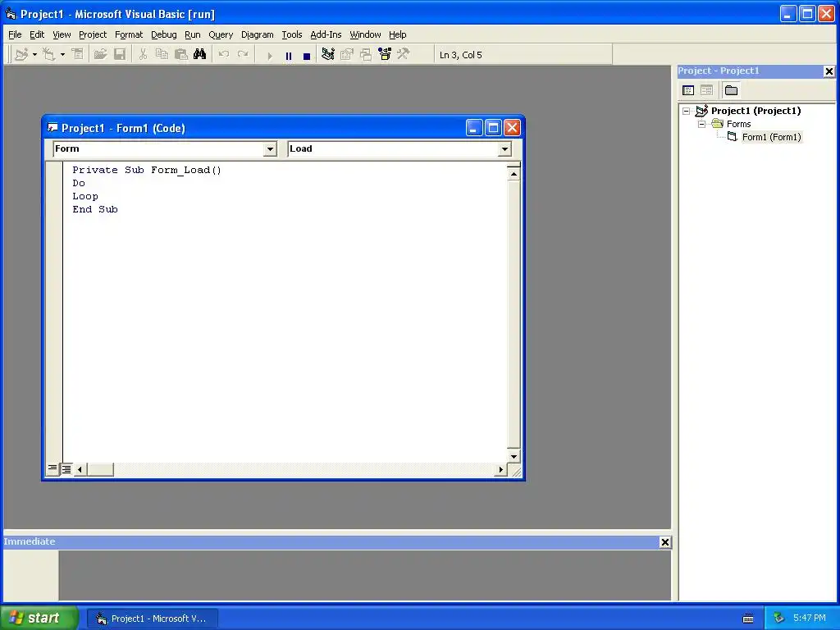
Task: Click the Project1 - Microsoft V... taskbar button
Action: [x=153, y=619]
